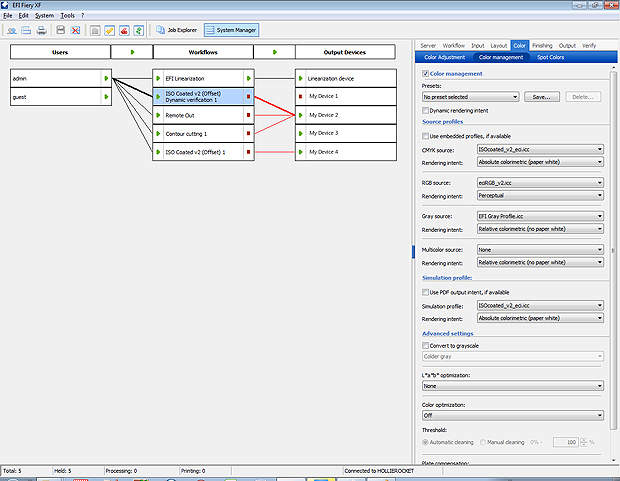
Task: Click green arrow on My Device 3
Action: pos(301,133)
